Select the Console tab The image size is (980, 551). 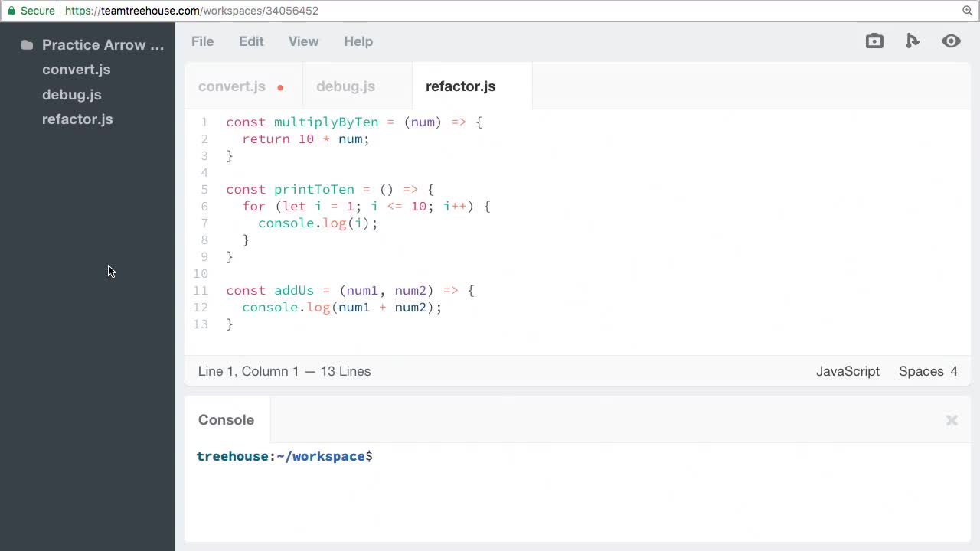(x=226, y=419)
